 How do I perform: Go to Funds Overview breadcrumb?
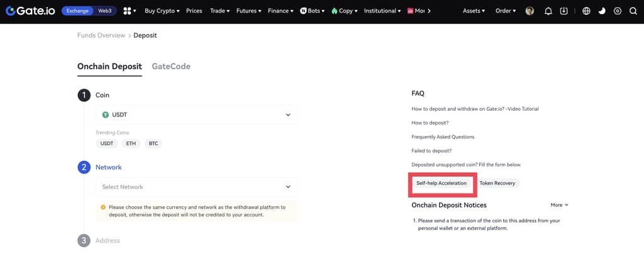click(101, 35)
